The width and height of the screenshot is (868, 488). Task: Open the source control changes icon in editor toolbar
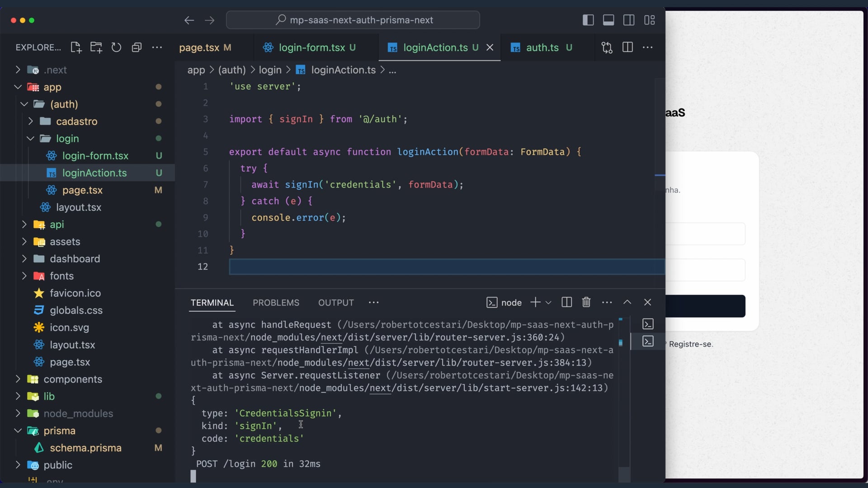[607, 47]
